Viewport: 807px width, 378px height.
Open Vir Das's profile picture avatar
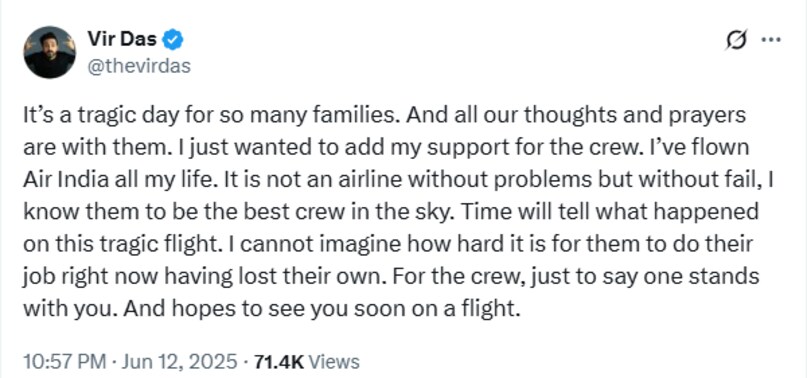tap(49, 52)
